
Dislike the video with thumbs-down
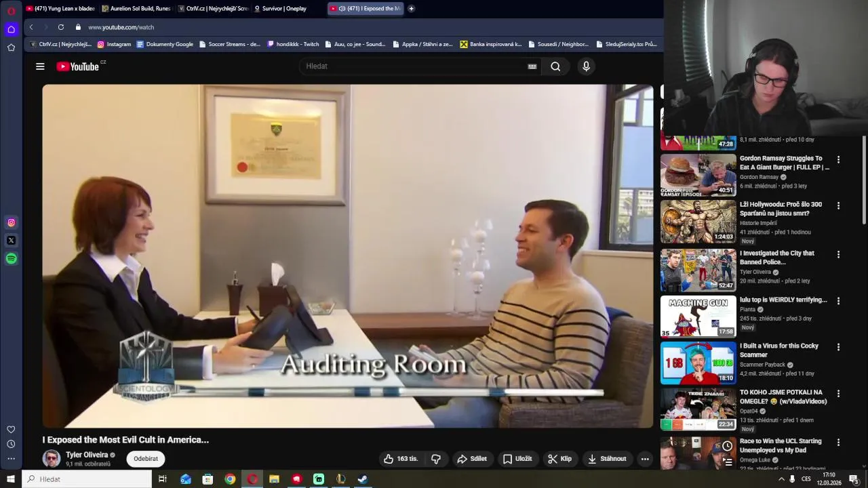pos(436,459)
